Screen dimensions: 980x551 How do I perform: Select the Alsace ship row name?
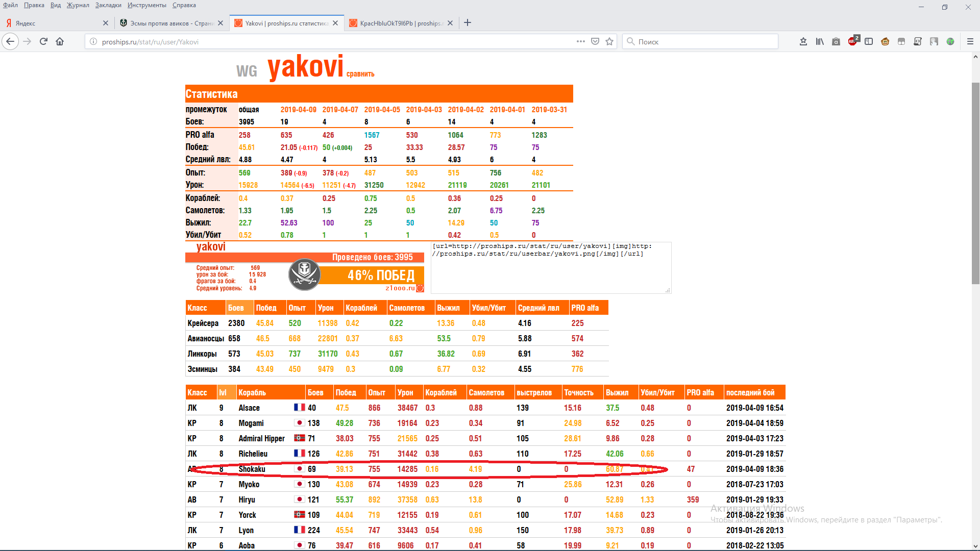coord(249,408)
